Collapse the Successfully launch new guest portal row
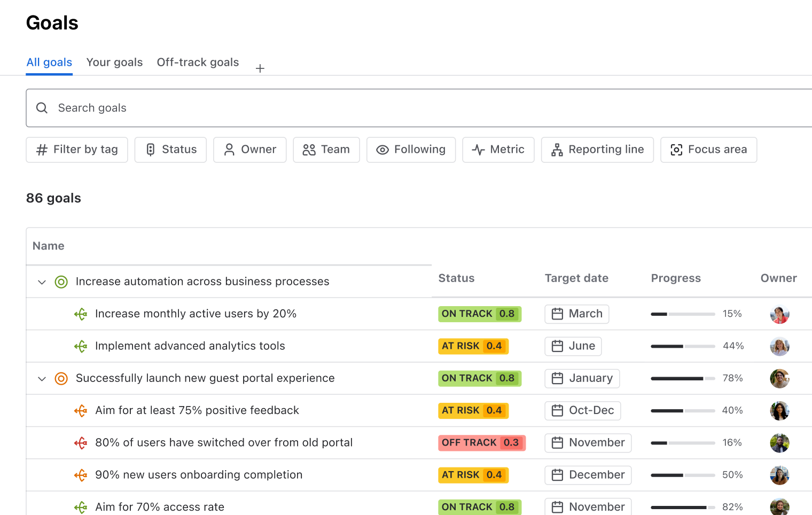This screenshot has width=812, height=515. pyautogui.click(x=42, y=379)
